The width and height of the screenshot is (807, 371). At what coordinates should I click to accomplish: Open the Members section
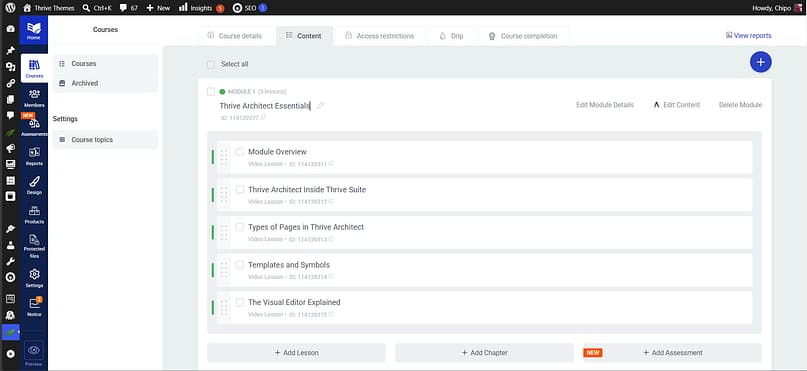[34, 98]
